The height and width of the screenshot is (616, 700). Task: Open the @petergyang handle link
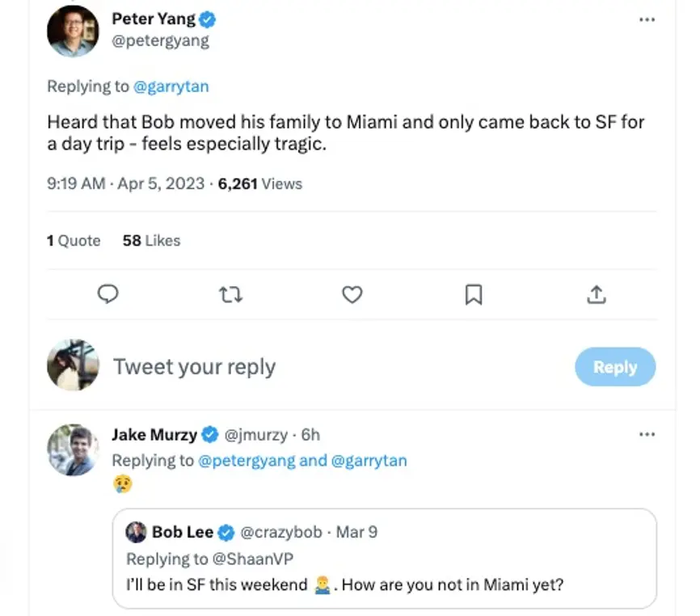(160, 40)
